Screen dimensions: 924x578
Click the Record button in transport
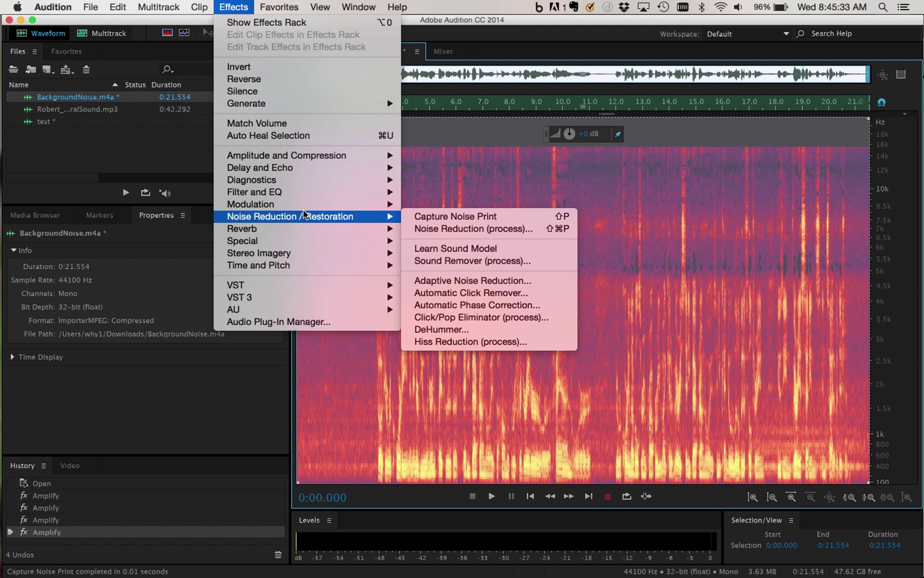click(608, 497)
